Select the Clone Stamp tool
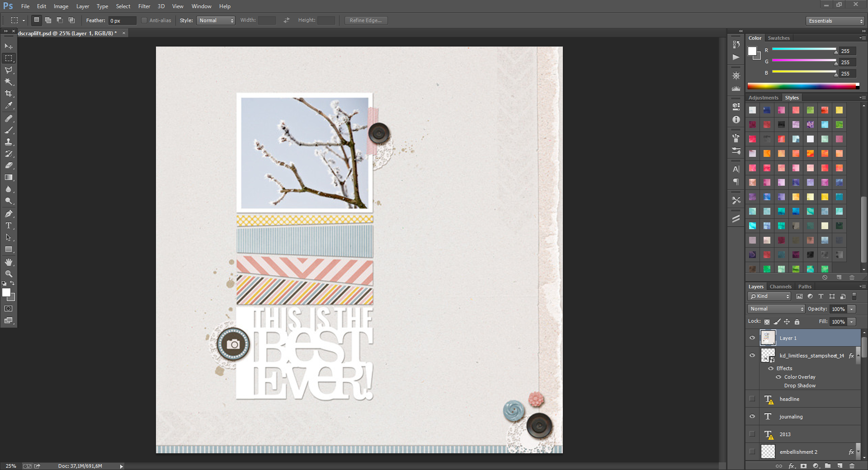 (x=9, y=142)
